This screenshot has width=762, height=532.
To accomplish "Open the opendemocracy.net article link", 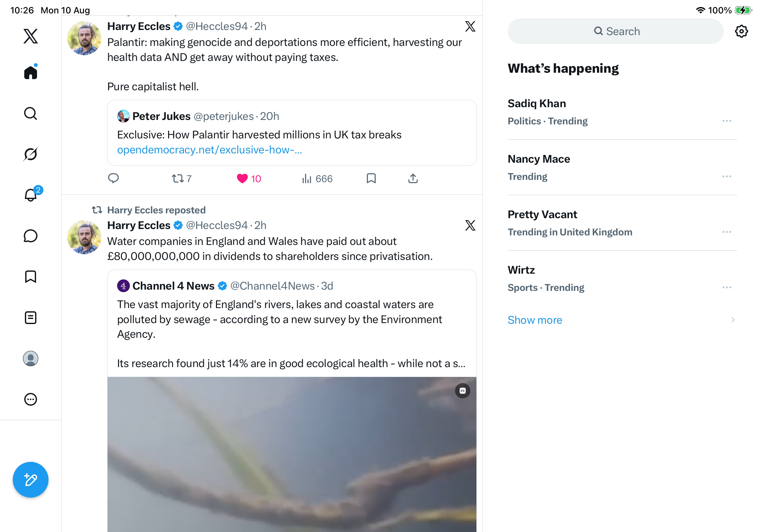I will tap(209, 150).
